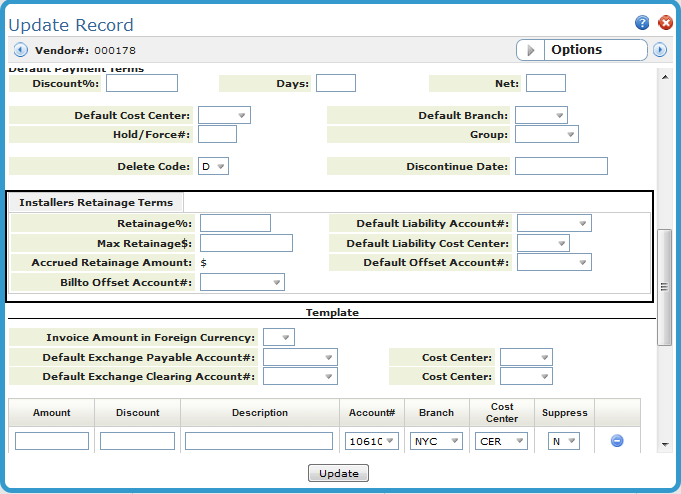The width and height of the screenshot is (681, 494).
Task: Click the Retainage% input field
Action: click(x=235, y=223)
